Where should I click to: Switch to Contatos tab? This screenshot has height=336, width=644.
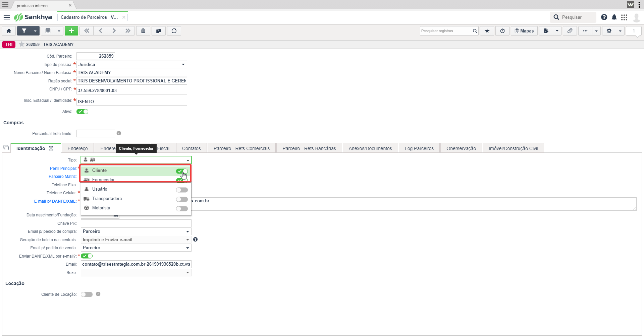pyautogui.click(x=191, y=148)
